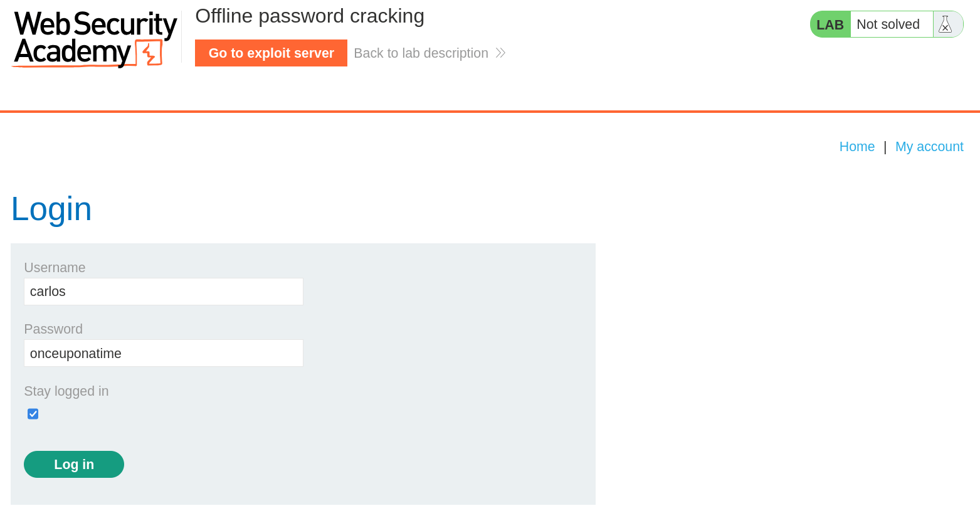Click the green LAB badge
980x528 pixels.
click(830, 24)
